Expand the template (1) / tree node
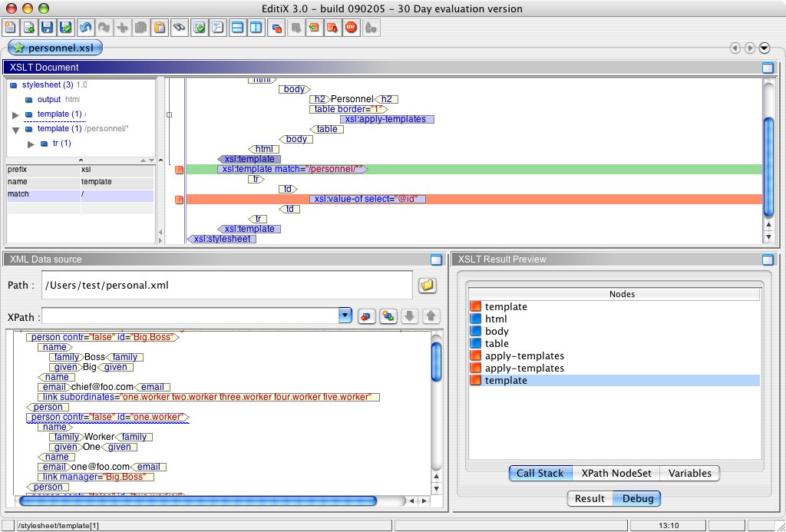 pyautogui.click(x=15, y=115)
